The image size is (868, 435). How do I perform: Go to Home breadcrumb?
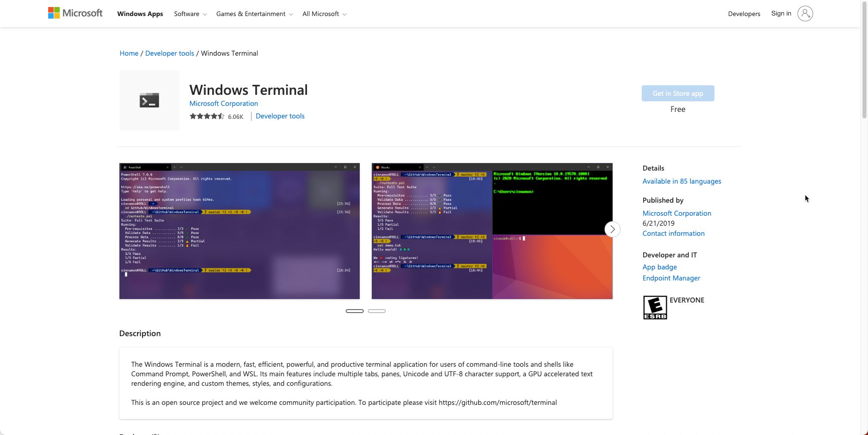(x=129, y=53)
